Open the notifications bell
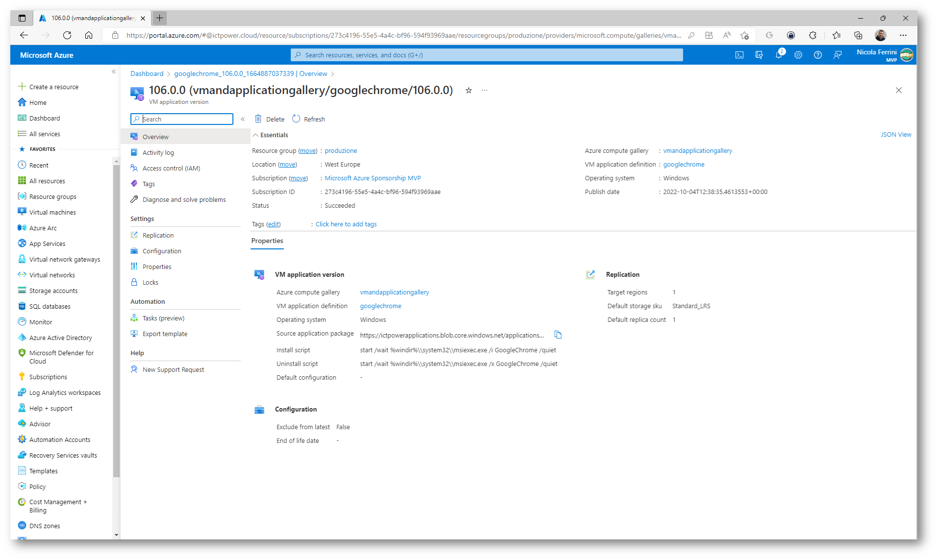938x560 pixels. click(779, 55)
